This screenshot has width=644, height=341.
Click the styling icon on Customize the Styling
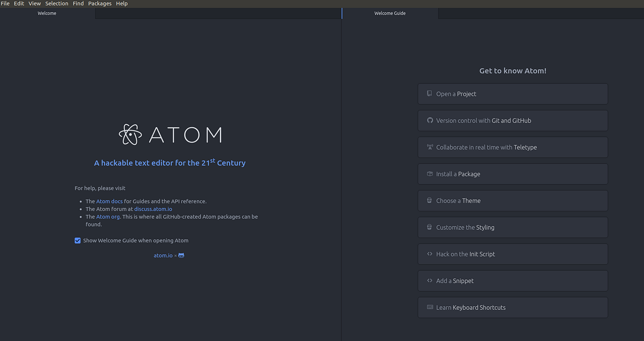coord(429,227)
